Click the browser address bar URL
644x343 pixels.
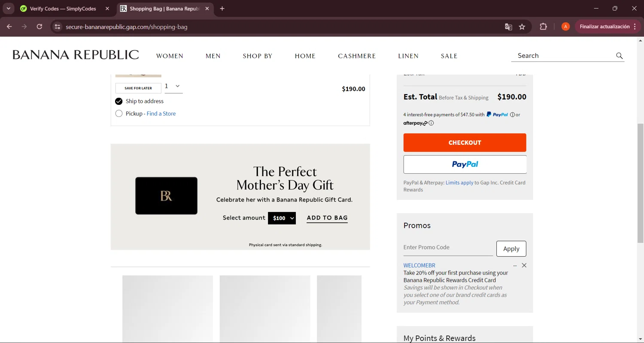(x=126, y=27)
